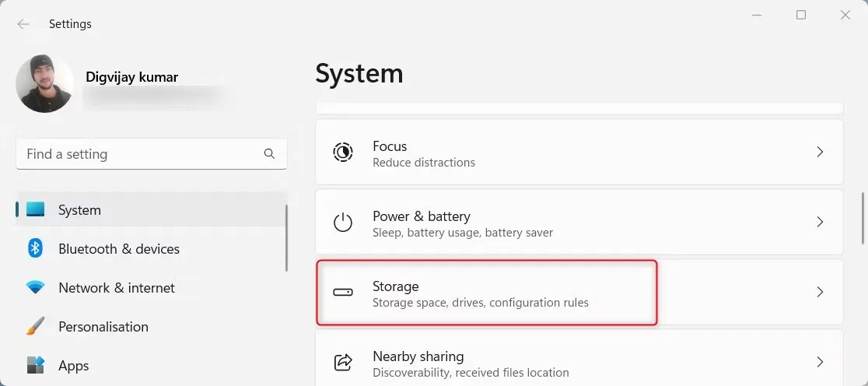Click the Network wifi icon in sidebar
The width and height of the screenshot is (868, 386).
click(35, 287)
